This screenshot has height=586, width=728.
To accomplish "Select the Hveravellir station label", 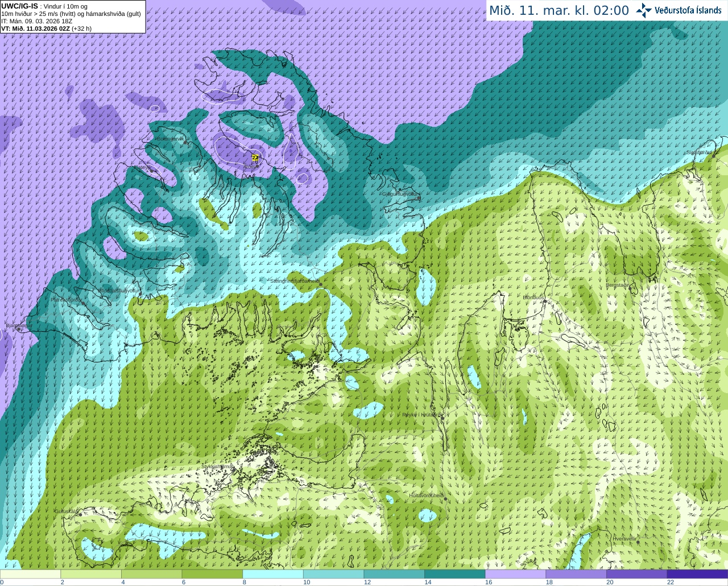I will [625, 538].
